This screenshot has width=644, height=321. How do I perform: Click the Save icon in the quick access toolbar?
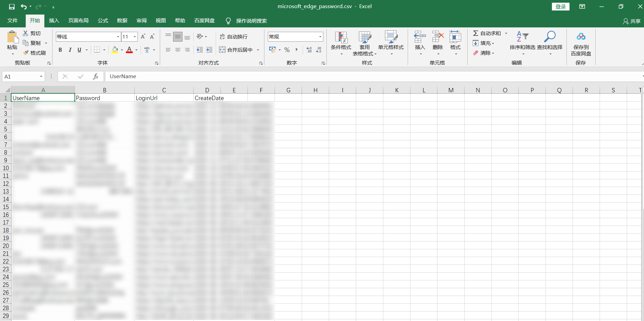12,6
